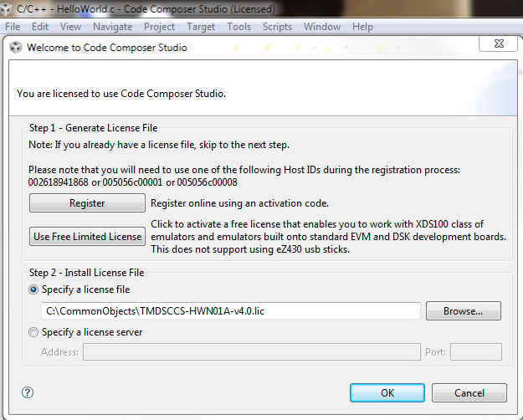
Task: Click the license file path field
Action: coord(230,311)
